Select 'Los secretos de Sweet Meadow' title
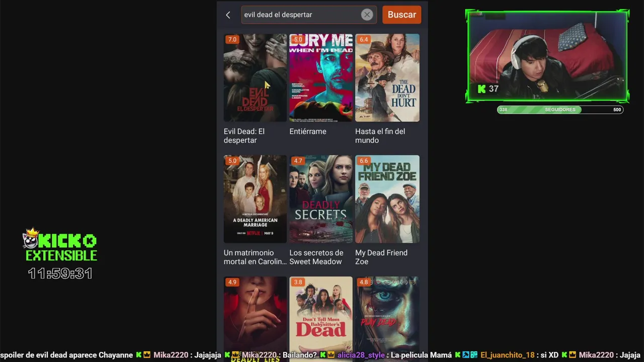The height and width of the screenshot is (362, 644). pyautogui.click(x=316, y=257)
